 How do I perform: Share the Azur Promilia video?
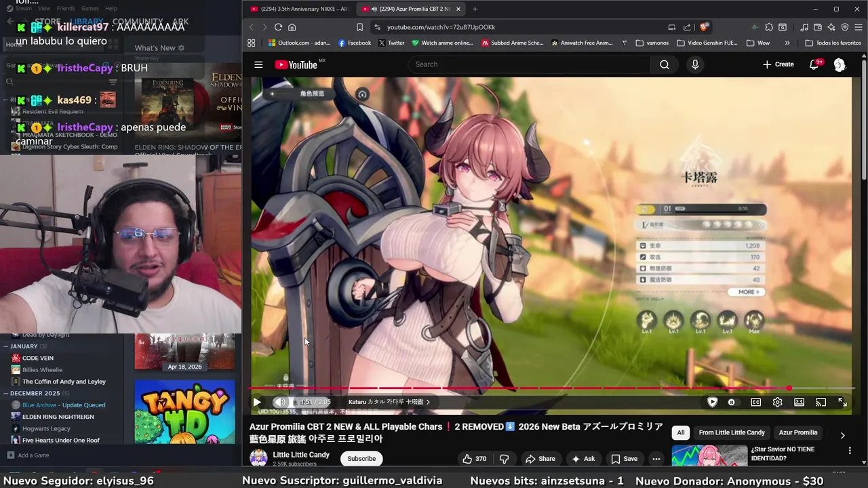point(540,459)
